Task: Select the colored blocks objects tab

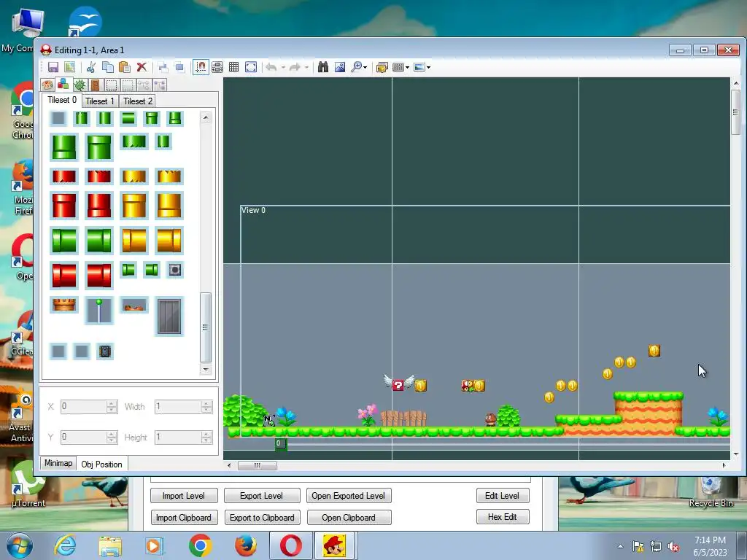Action: 63,85
